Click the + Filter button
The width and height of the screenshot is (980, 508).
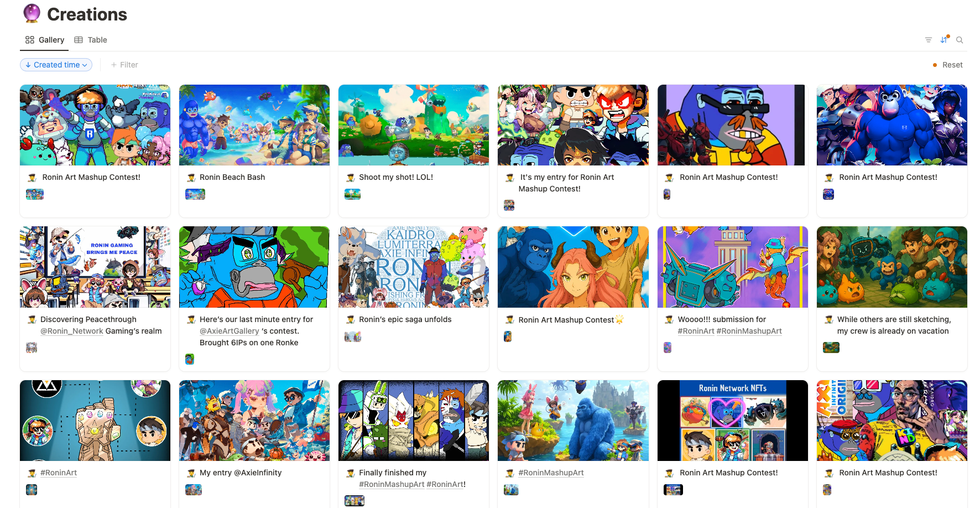pyautogui.click(x=124, y=65)
